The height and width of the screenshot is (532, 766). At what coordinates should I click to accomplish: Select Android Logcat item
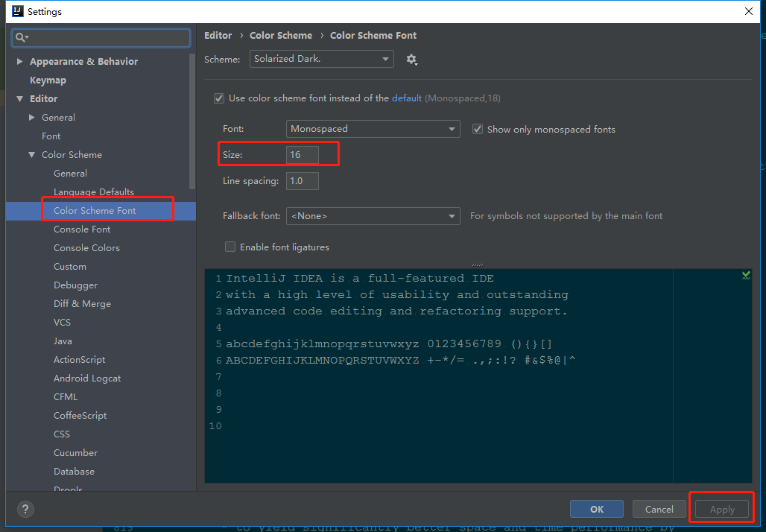[87, 378]
